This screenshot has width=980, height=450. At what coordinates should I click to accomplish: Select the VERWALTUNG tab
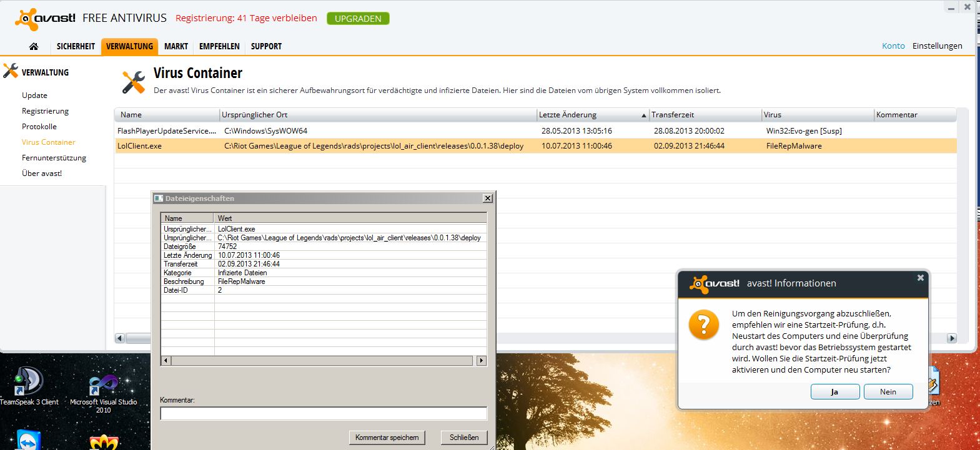[x=129, y=46]
